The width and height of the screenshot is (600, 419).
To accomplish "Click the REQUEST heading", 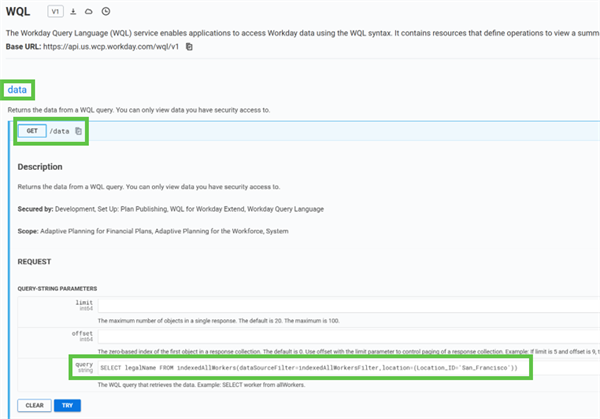I will pos(34,262).
